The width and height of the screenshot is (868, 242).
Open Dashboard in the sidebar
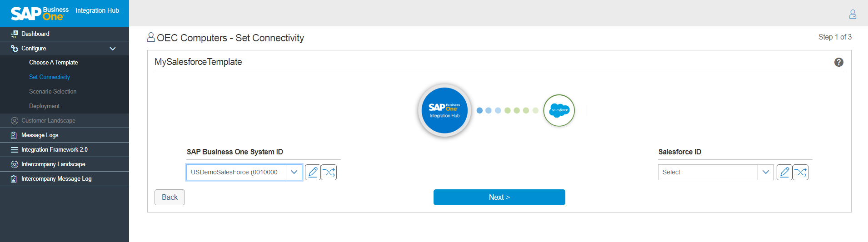(x=35, y=34)
